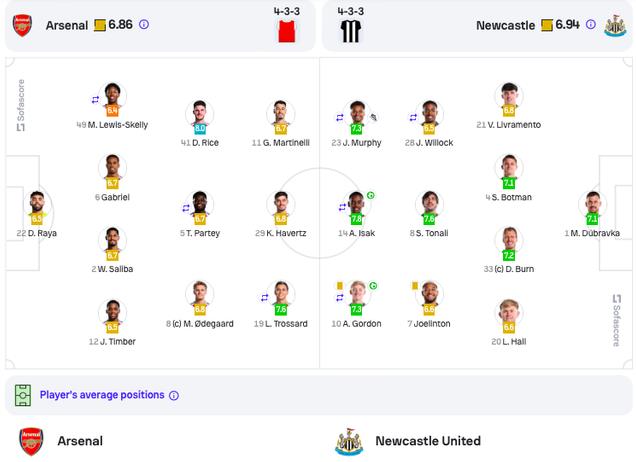Click the Newcastle rating info icon

[591, 24]
